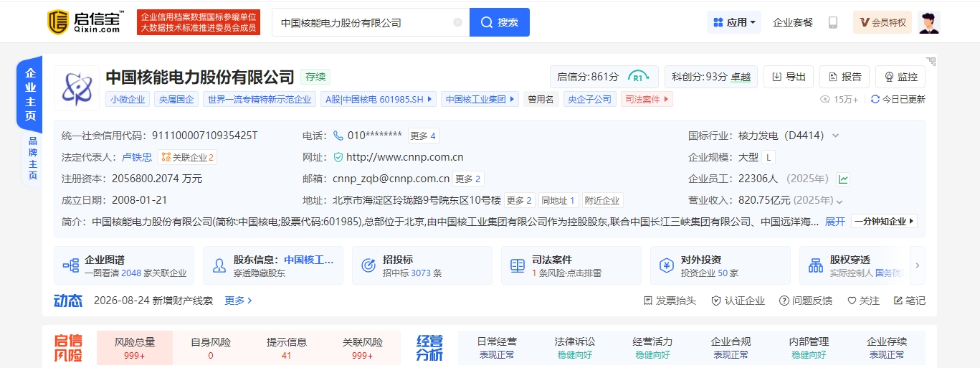Click the green verified shield icon by website
The width and height of the screenshot is (980, 368).
point(338,157)
